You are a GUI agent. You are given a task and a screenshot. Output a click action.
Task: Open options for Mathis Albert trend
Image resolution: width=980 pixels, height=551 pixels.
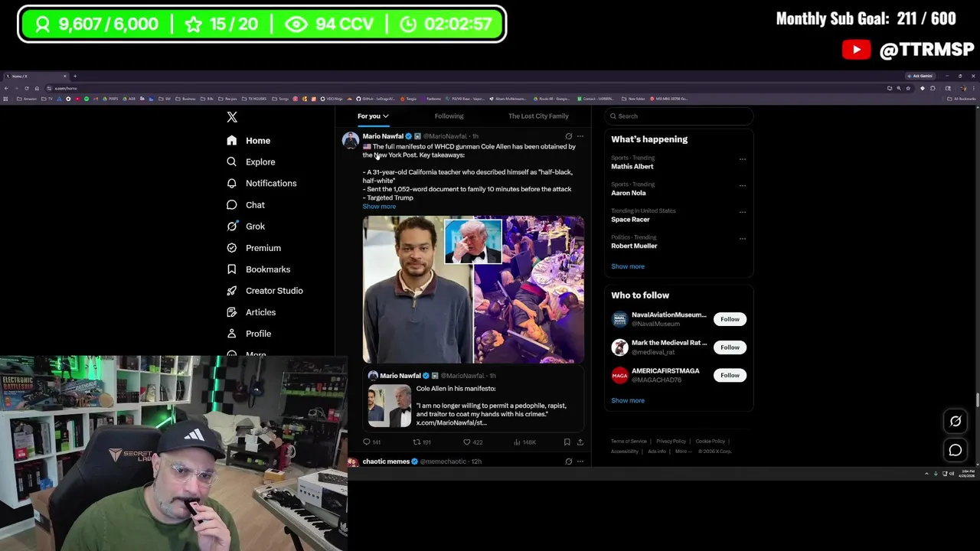[x=742, y=159]
